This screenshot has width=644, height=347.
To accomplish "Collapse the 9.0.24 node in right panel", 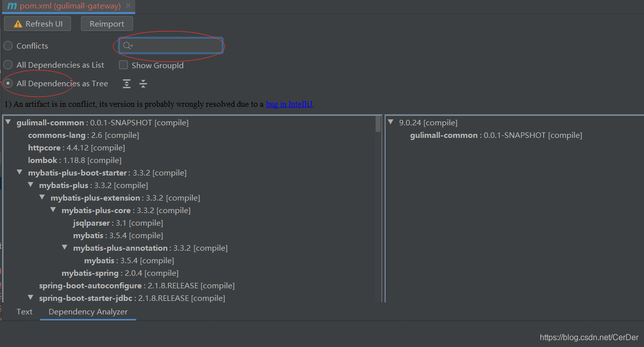I will tap(391, 122).
